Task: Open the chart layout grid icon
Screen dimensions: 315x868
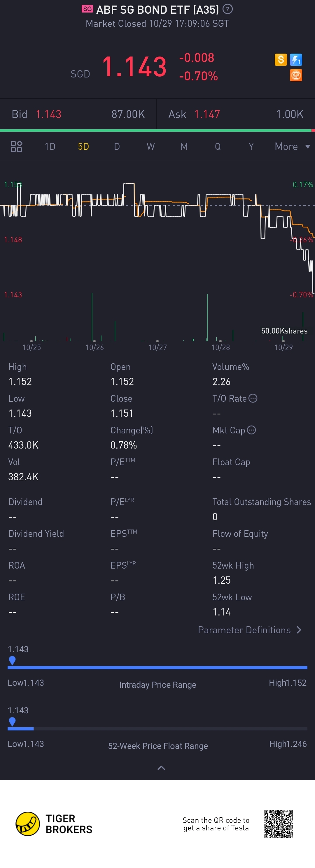Action: click(16, 147)
